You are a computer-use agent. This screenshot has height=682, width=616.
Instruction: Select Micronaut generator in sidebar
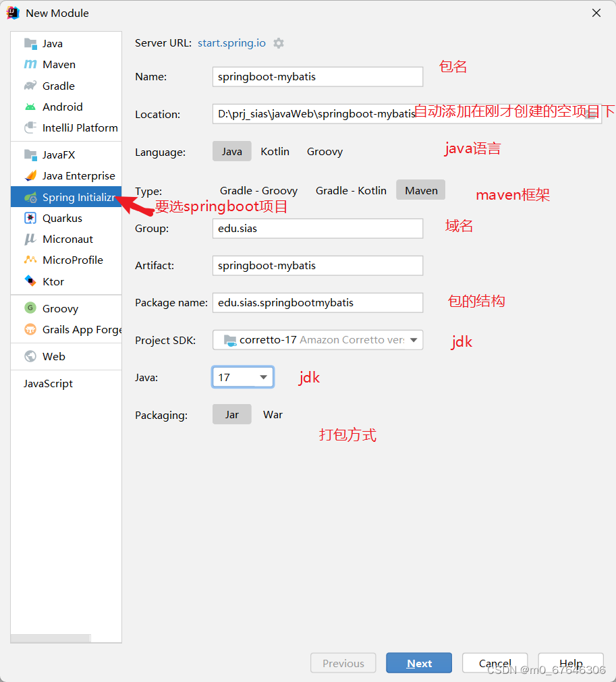(66, 239)
